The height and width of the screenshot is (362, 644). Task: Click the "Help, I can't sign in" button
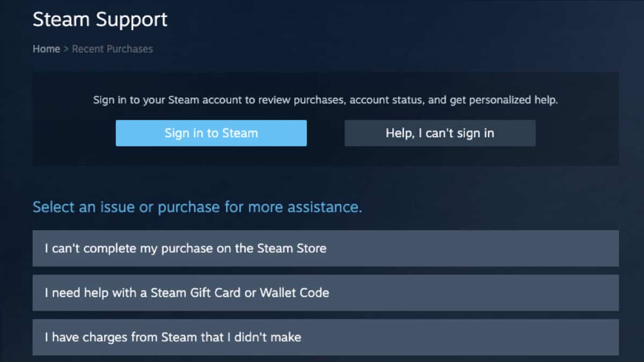tap(440, 133)
